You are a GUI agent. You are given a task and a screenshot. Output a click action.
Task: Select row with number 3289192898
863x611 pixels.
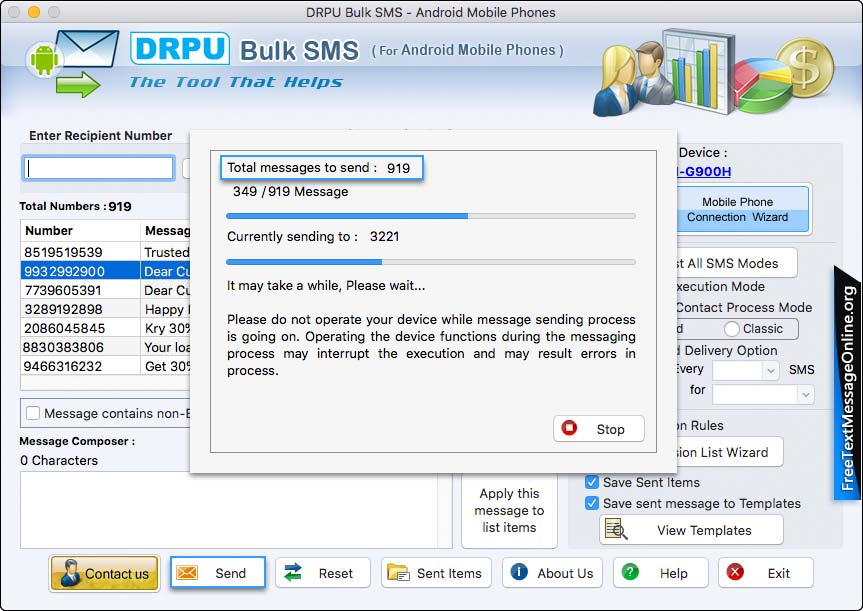[x=105, y=309]
